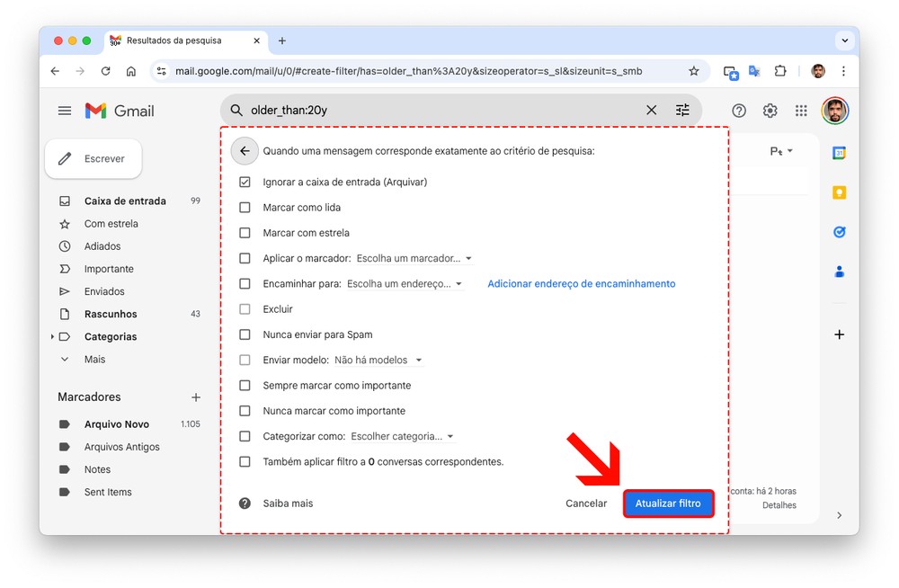The height and width of the screenshot is (588, 899).
Task: Enable Marcar como lida checkbox
Action: 245,208
